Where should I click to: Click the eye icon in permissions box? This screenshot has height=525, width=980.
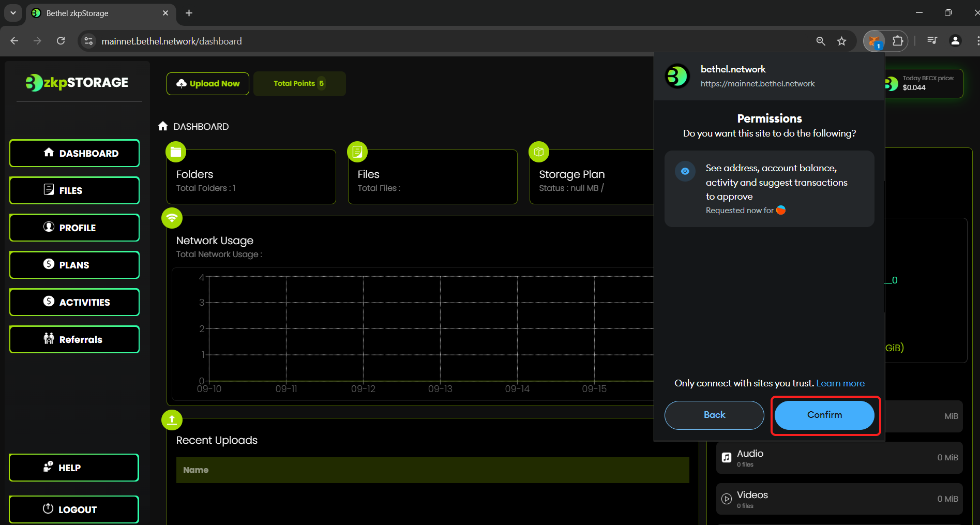click(685, 171)
